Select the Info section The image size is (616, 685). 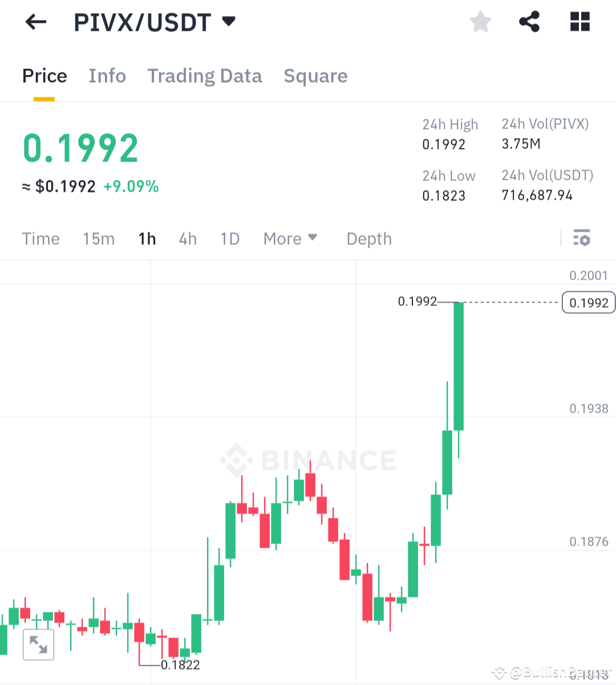click(107, 75)
